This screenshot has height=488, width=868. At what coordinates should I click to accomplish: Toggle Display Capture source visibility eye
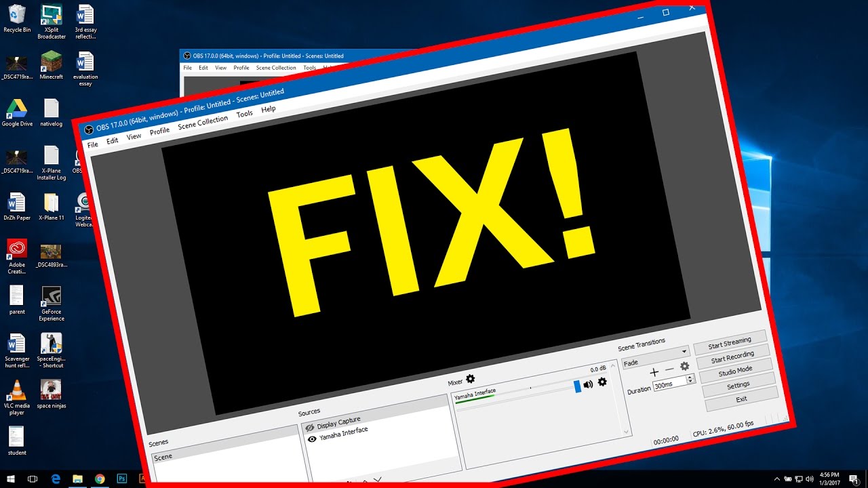(310, 428)
